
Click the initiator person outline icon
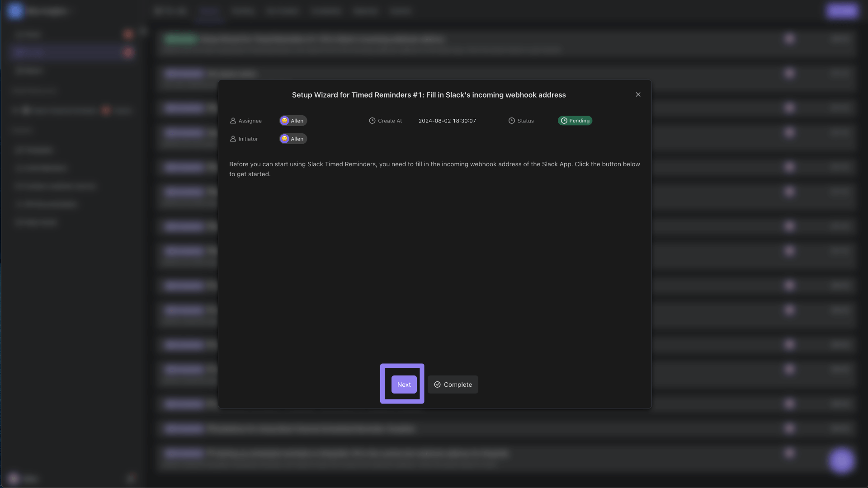tap(232, 140)
